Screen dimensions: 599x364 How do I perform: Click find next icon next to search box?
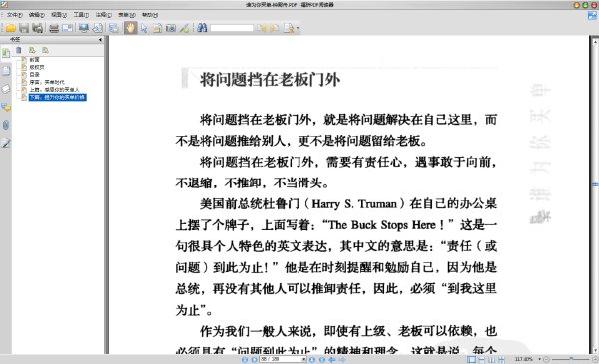click(x=275, y=28)
